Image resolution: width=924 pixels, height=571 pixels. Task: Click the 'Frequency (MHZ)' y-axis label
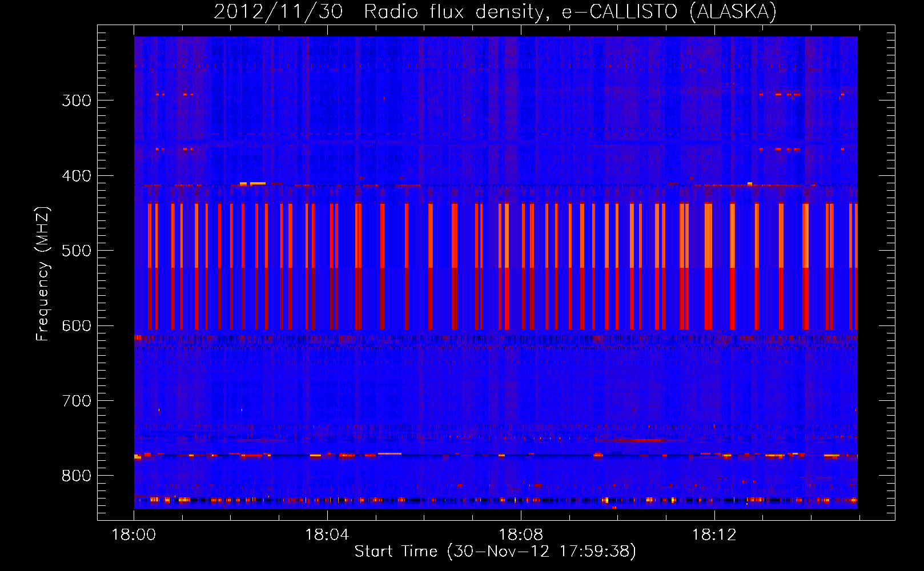[43, 274]
